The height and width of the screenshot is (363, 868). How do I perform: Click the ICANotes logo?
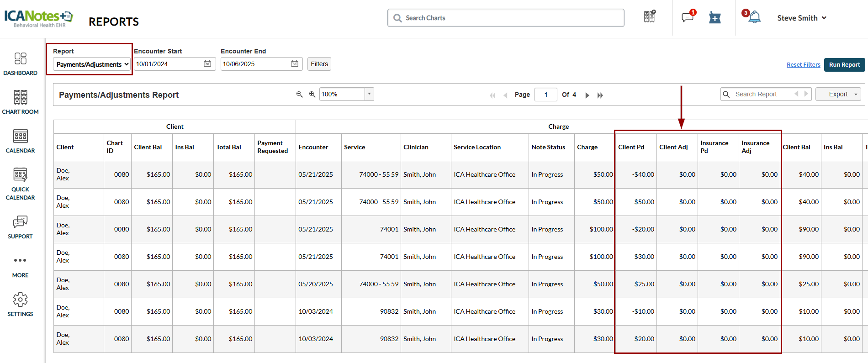click(x=39, y=18)
